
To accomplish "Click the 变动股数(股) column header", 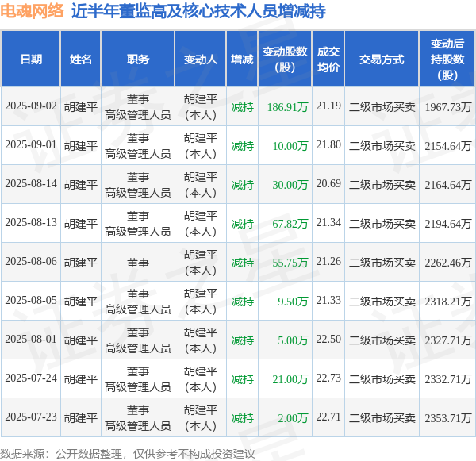I will click(x=285, y=60).
